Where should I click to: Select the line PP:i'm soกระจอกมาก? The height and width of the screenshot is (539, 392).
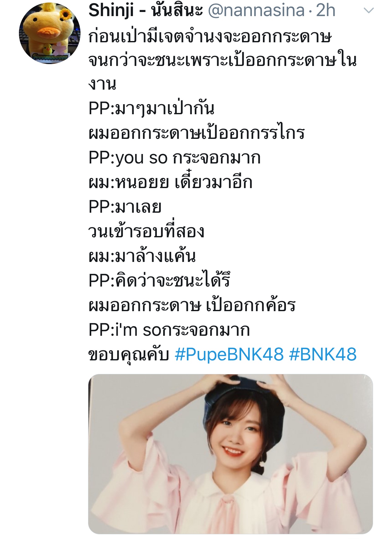[169, 330]
